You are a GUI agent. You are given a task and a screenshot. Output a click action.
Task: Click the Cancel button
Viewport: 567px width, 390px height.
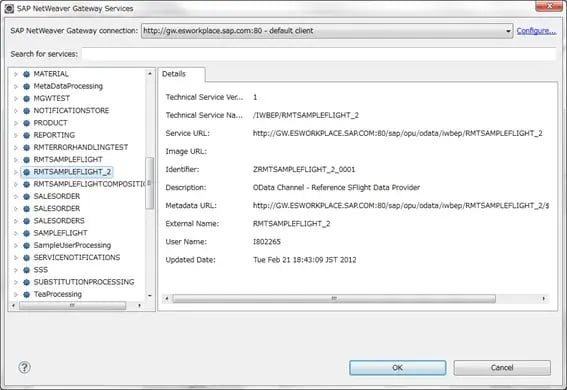tap(502, 368)
